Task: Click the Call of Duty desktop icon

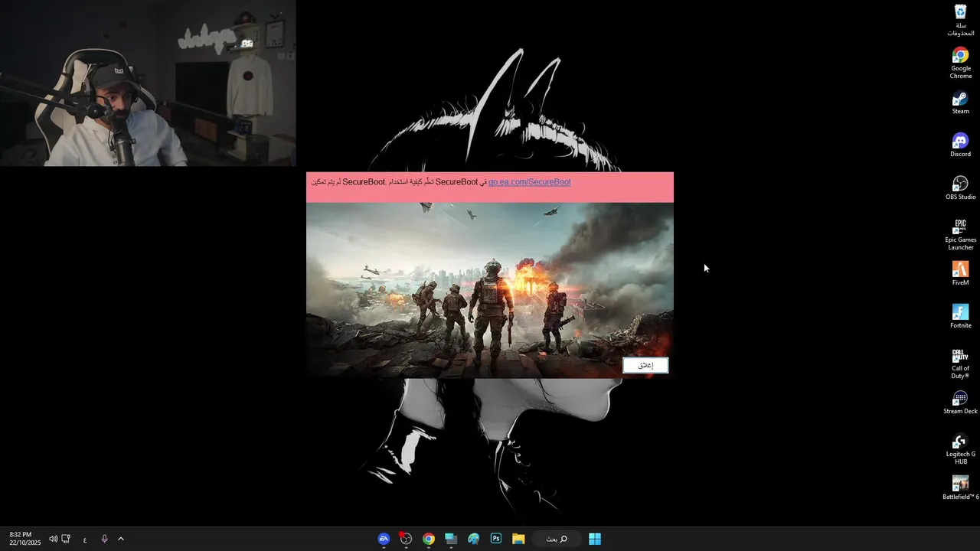Action: pos(960,364)
